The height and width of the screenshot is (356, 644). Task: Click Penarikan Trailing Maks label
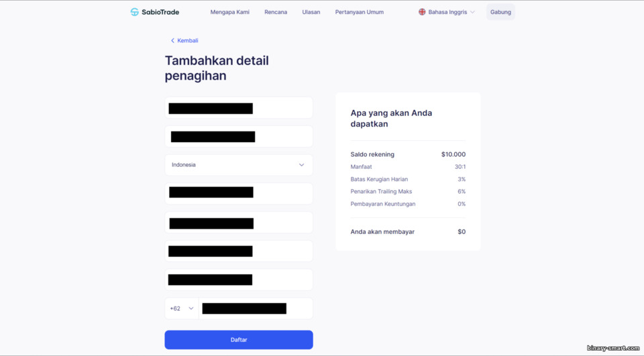click(x=381, y=191)
